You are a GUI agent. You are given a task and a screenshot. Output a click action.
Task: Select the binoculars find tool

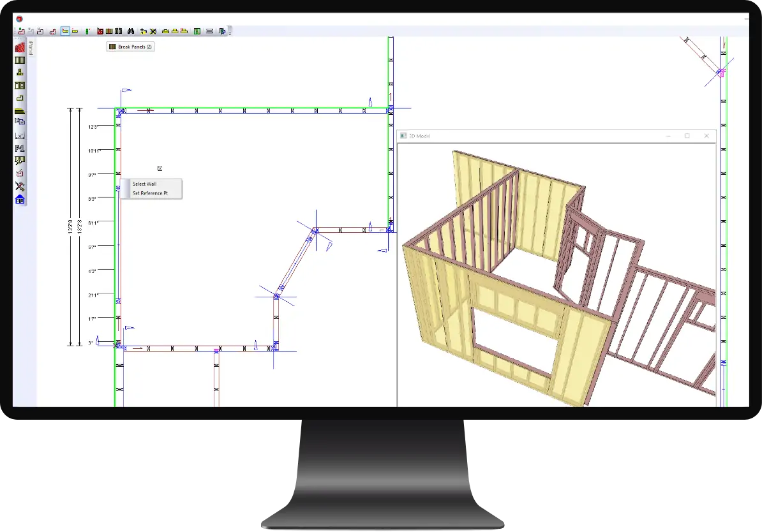[x=131, y=31]
